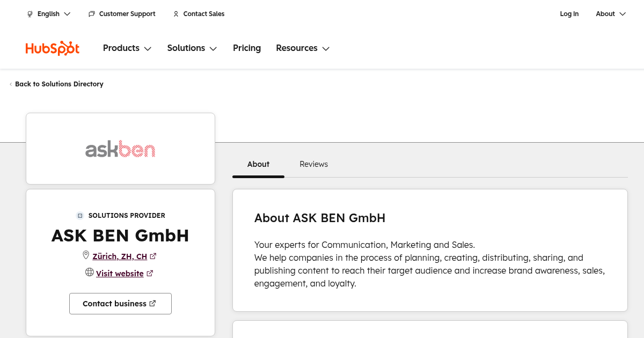Expand the About menu in top bar
This screenshot has height=338, width=644.
611,14
